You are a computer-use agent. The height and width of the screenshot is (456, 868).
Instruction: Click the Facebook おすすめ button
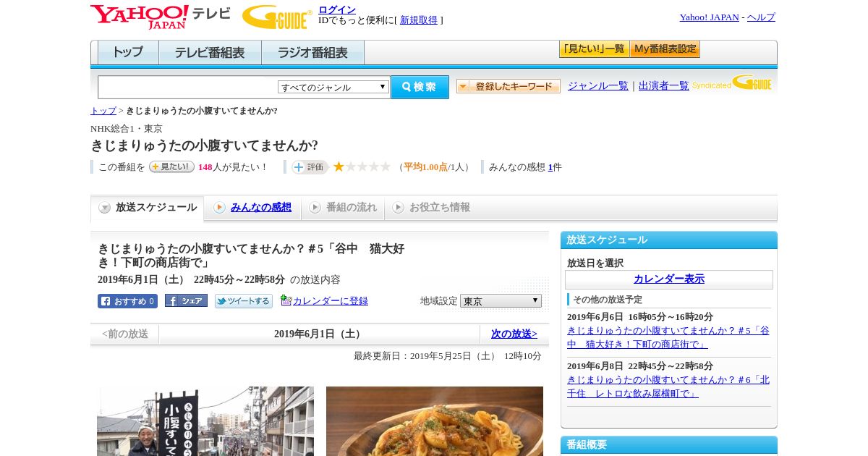point(127,301)
